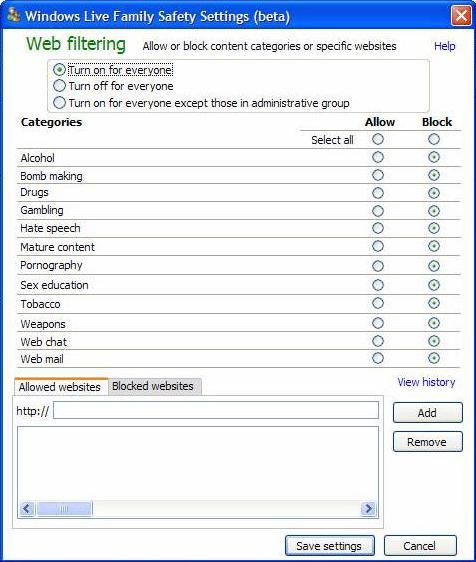Image resolution: width=476 pixels, height=562 pixels.
Task: Click the horizontal scrollbar thumb
Action: [x=64, y=508]
